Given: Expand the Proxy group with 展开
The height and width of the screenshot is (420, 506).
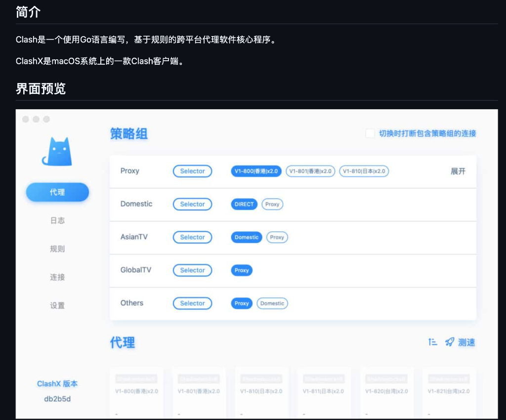Looking at the screenshot, I should click(x=458, y=171).
